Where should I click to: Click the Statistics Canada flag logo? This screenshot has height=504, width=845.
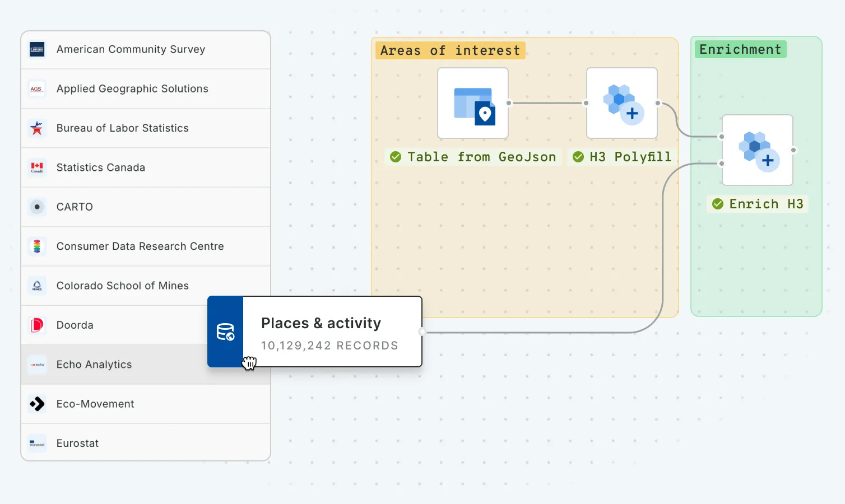37,167
